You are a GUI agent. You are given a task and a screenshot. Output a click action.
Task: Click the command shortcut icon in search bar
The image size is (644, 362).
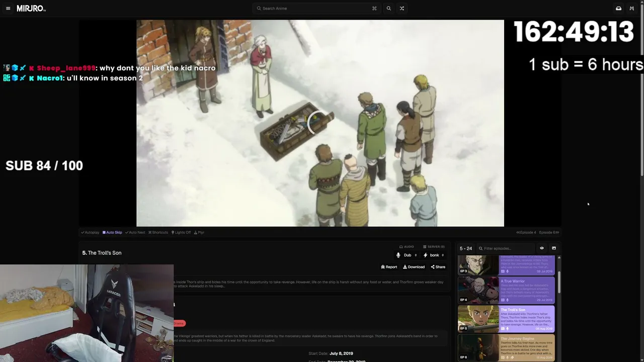(374, 9)
